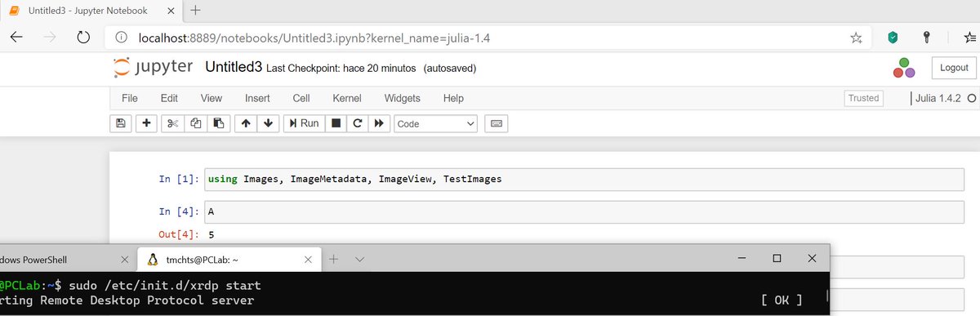Open the Widgets menu
The width and height of the screenshot is (980, 316).
(403, 98)
